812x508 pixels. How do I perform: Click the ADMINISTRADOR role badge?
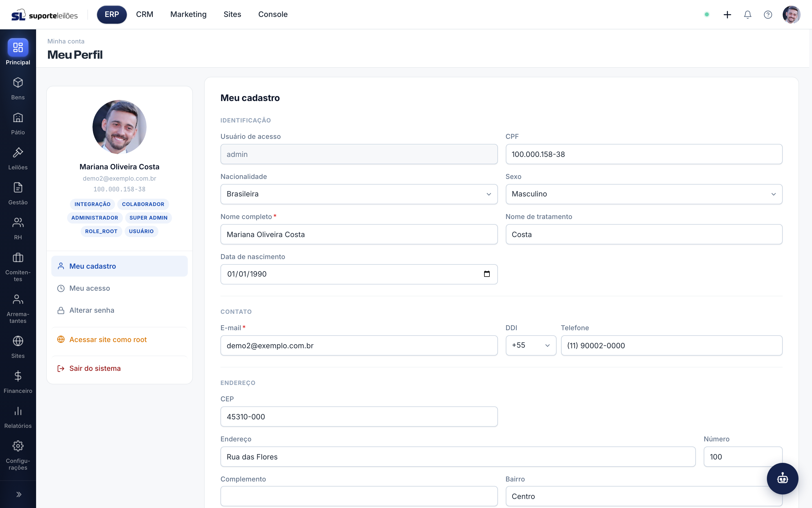95,218
